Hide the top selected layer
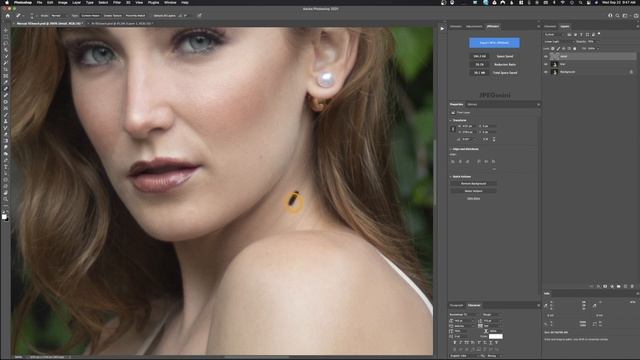 coord(546,56)
